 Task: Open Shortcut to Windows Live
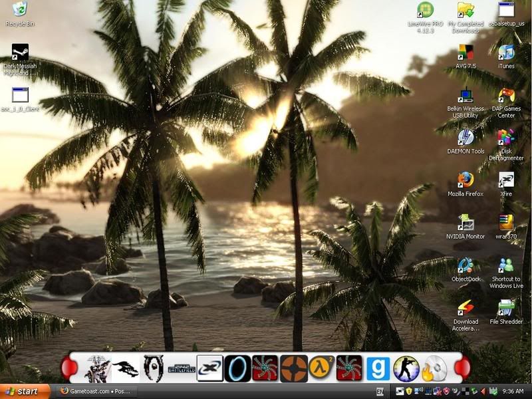[x=506, y=273]
